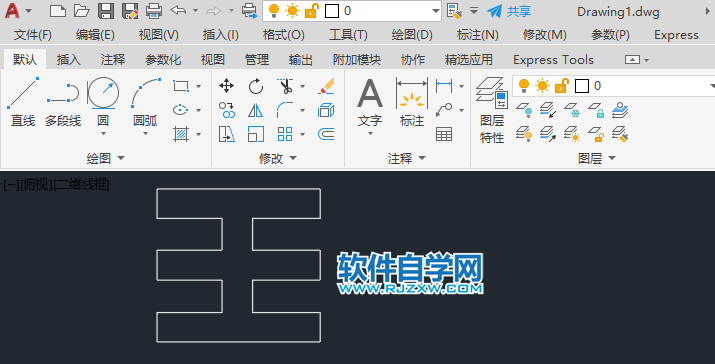The image size is (715, 364).
Task: Click the [二维线框] visual style control
Action: point(82,185)
